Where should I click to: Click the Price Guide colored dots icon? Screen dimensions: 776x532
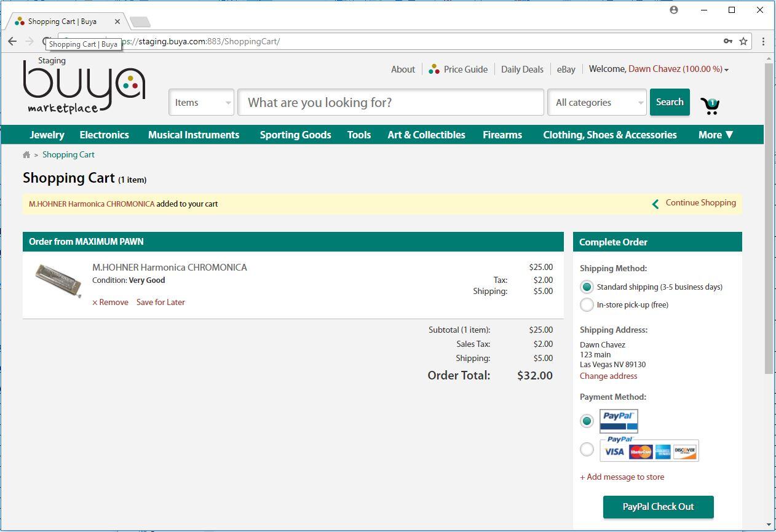click(434, 69)
